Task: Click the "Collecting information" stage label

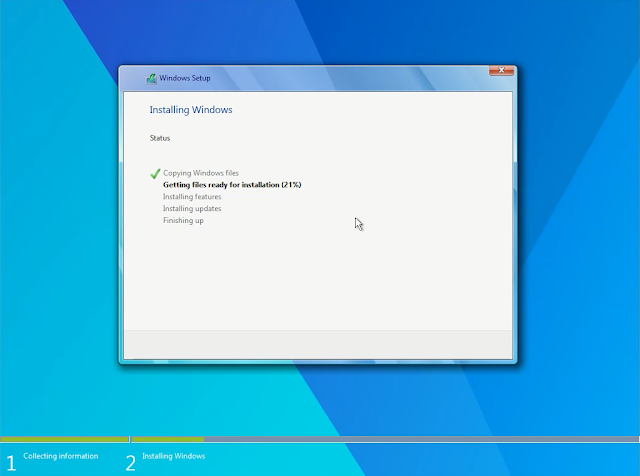Action: (61, 456)
